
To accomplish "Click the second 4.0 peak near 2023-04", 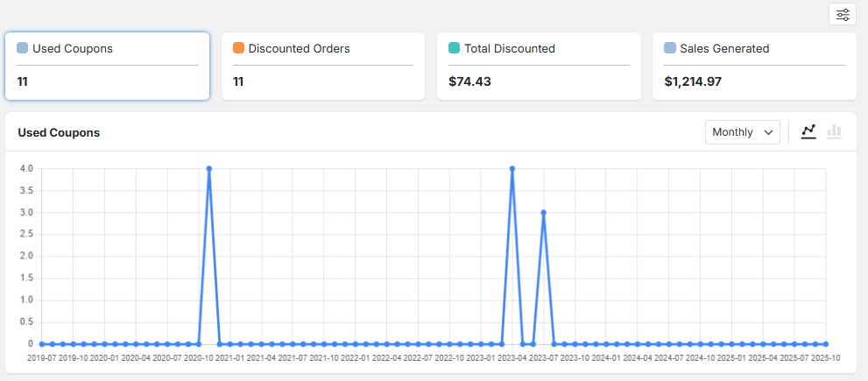I will pyautogui.click(x=512, y=168).
